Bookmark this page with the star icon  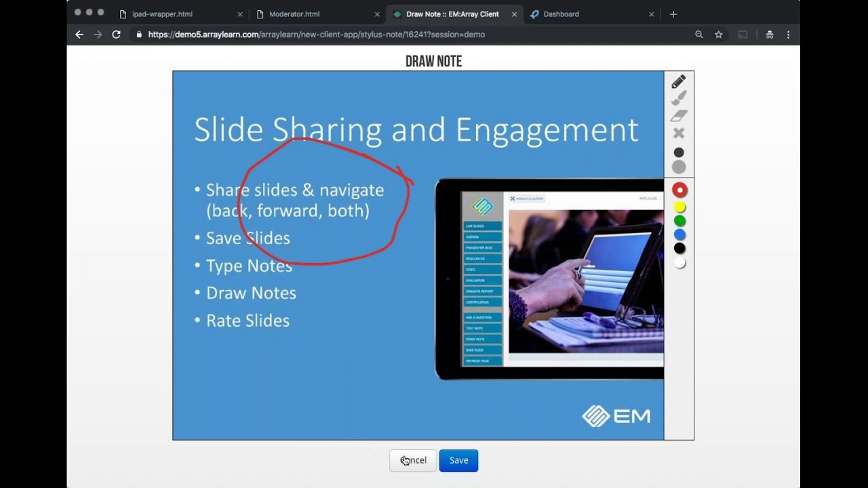coord(719,35)
